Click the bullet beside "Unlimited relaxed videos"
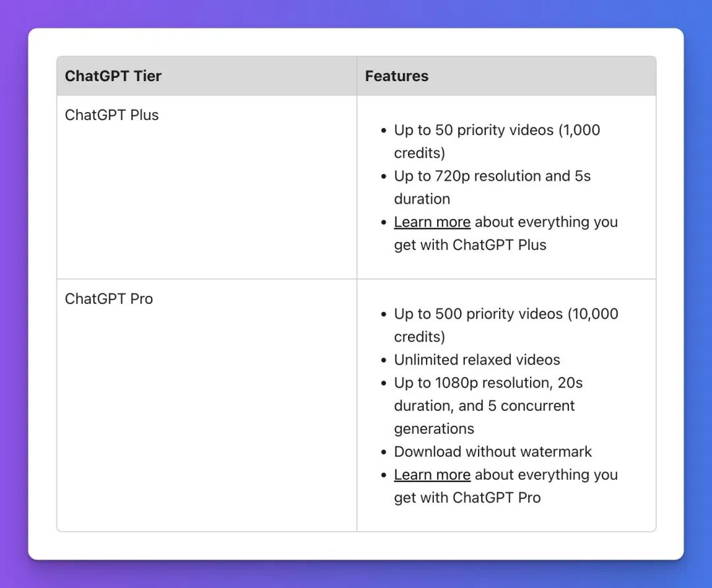The image size is (712, 588). (384, 361)
